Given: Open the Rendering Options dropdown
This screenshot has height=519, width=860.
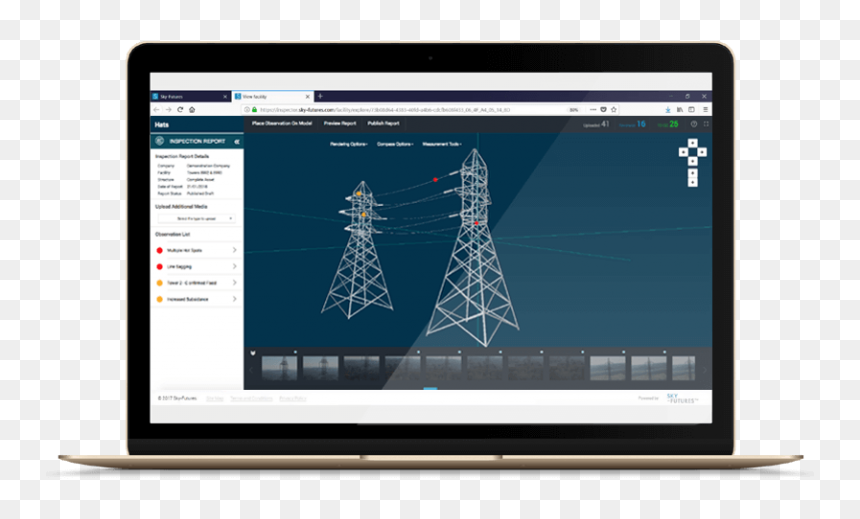Looking at the screenshot, I should (x=348, y=144).
